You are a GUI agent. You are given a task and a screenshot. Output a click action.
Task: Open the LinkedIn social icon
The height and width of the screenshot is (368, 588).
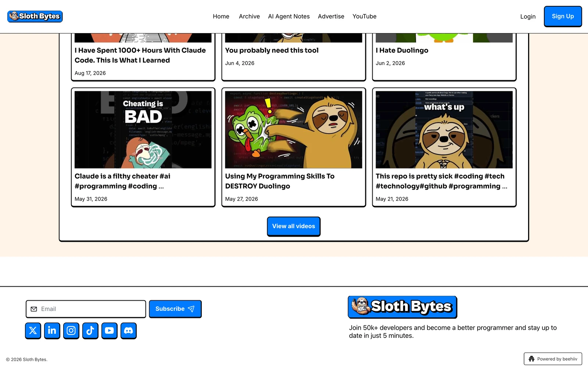tap(52, 330)
